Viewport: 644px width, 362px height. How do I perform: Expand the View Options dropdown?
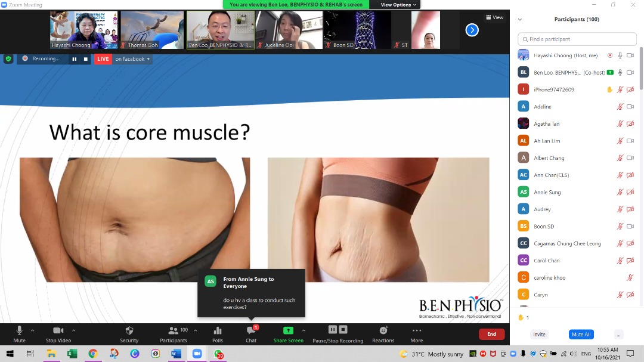(398, 5)
